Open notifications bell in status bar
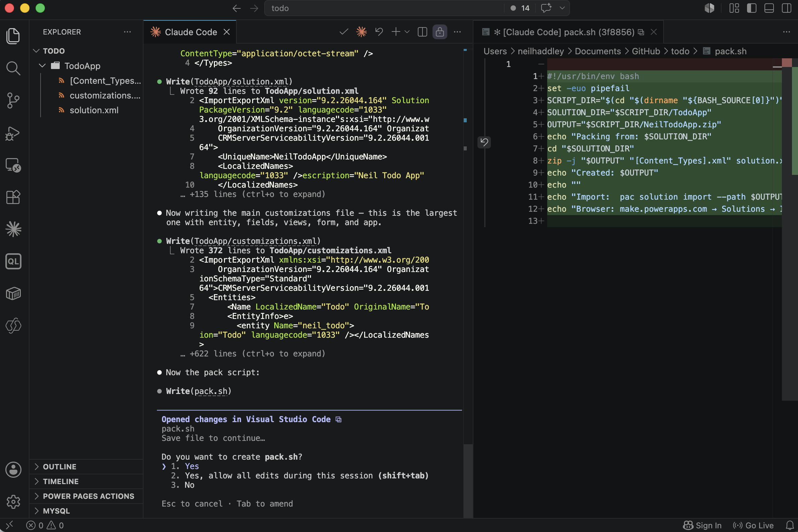This screenshot has width=798, height=532. pos(790,525)
